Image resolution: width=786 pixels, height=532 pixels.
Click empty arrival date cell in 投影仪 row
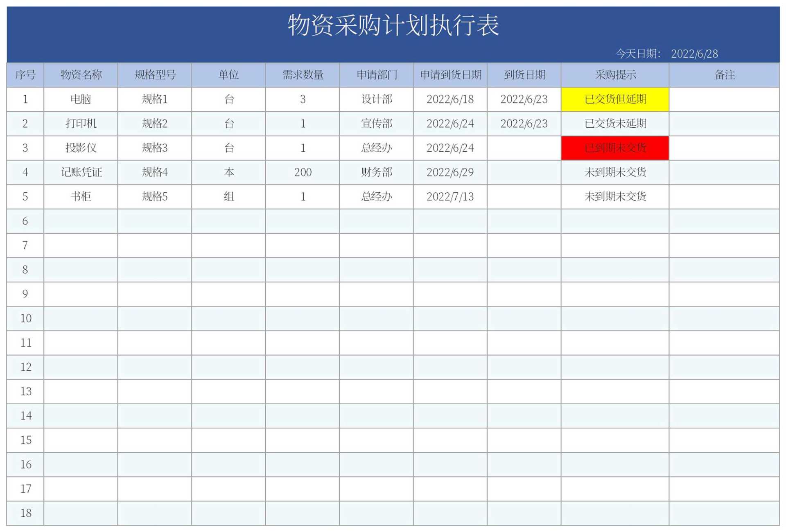tap(524, 148)
